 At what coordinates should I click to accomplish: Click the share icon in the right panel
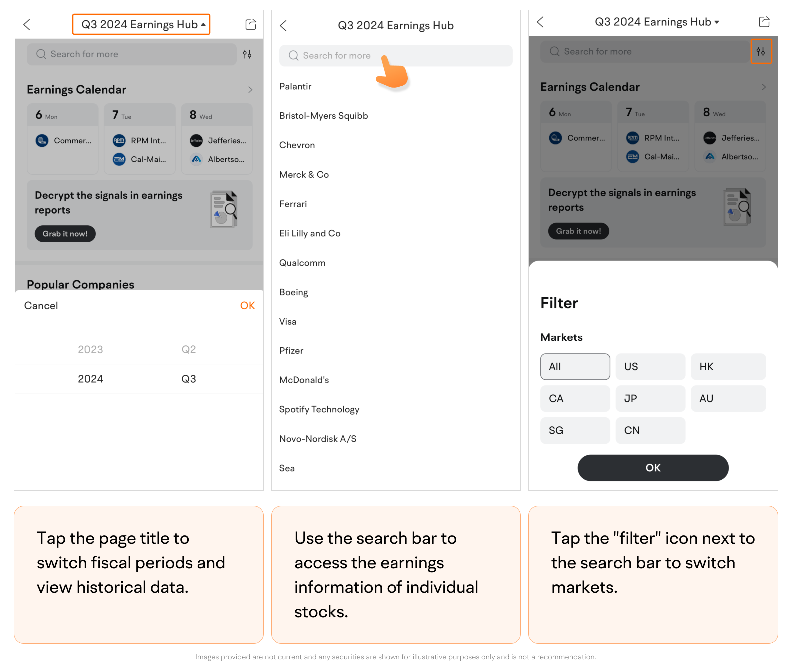tap(764, 22)
